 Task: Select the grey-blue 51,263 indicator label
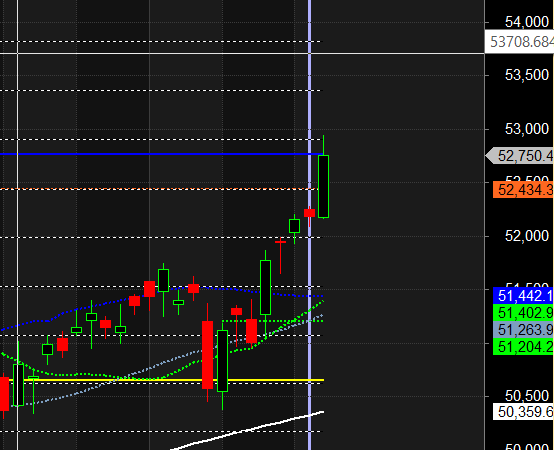(523, 330)
